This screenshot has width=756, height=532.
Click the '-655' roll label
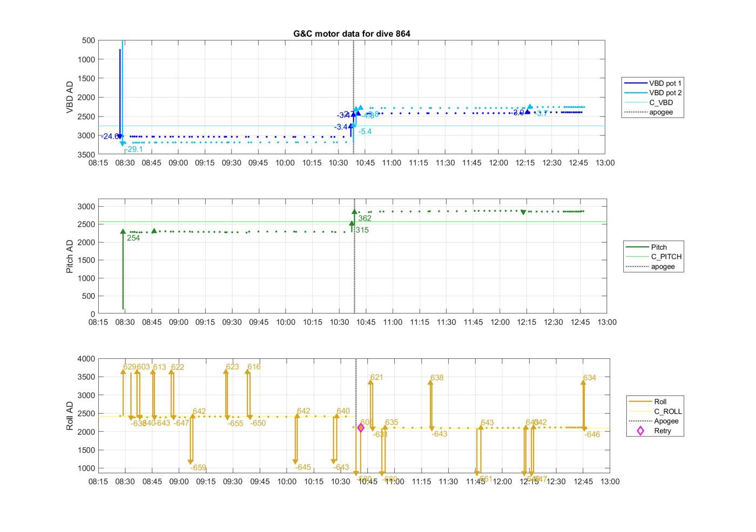(235, 424)
